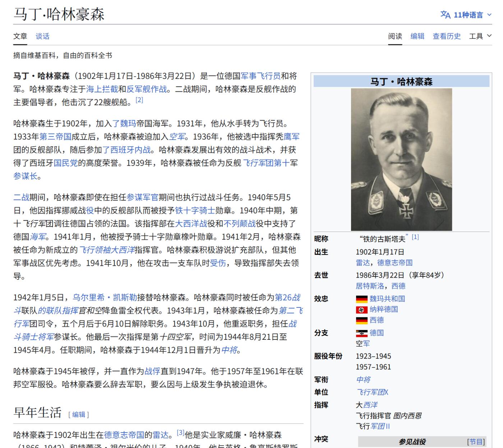Click the translate language icon
This screenshot has width=503, height=448.
click(x=445, y=15)
